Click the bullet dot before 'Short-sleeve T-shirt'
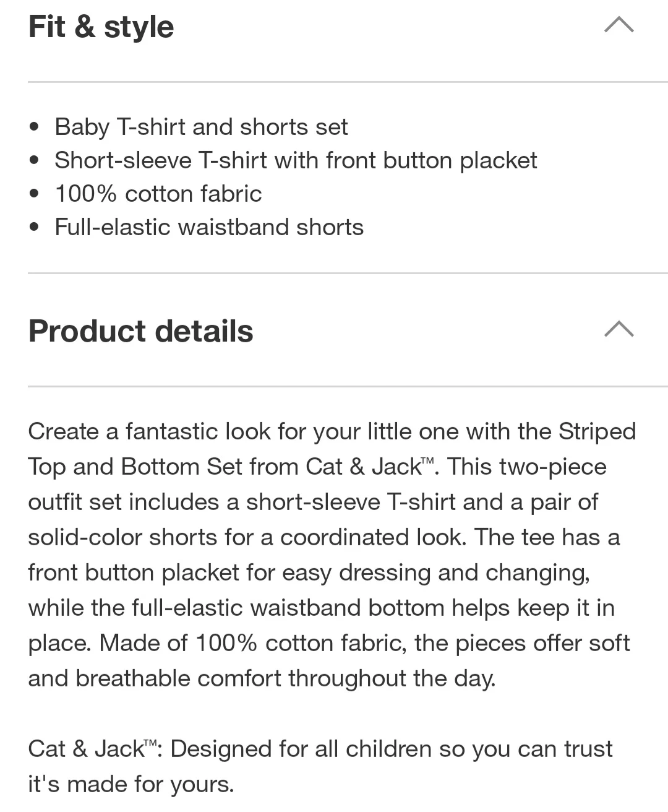 click(x=34, y=161)
